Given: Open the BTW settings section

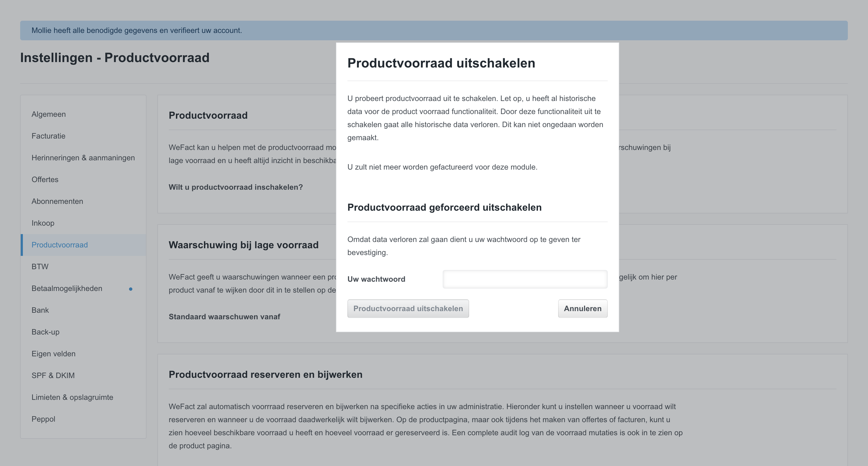Looking at the screenshot, I should (40, 266).
